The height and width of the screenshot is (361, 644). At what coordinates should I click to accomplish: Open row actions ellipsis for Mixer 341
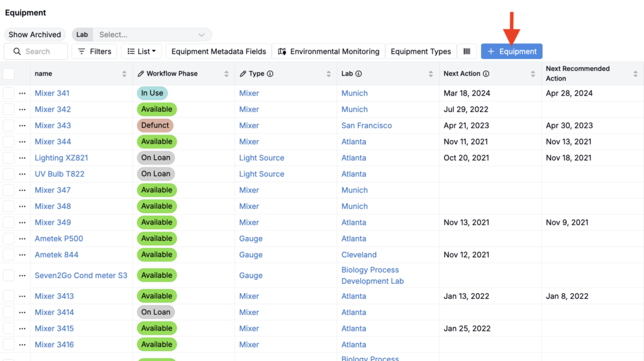click(x=22, y=93)
